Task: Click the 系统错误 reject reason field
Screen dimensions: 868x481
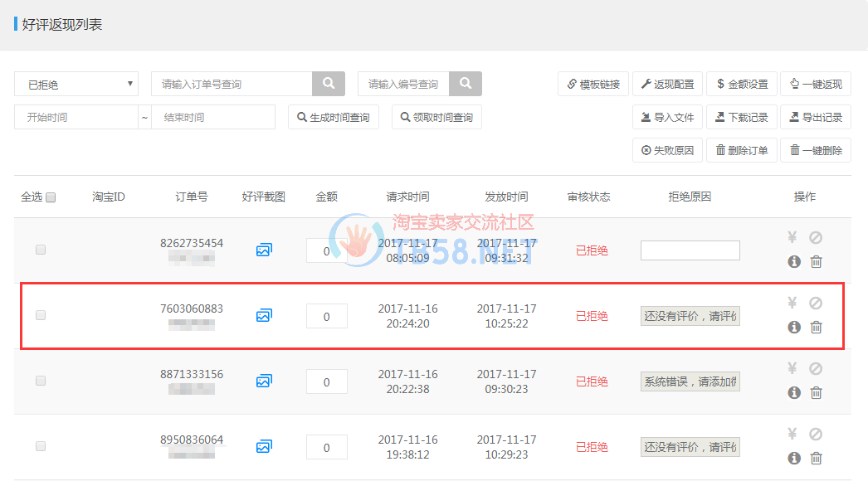Action: coord(690,381)
